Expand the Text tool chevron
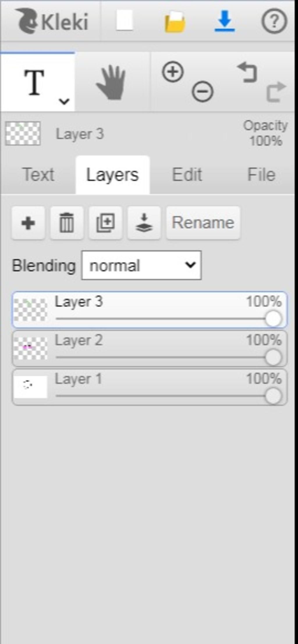This screenshot has width=298, height=644. click(64, 101)
